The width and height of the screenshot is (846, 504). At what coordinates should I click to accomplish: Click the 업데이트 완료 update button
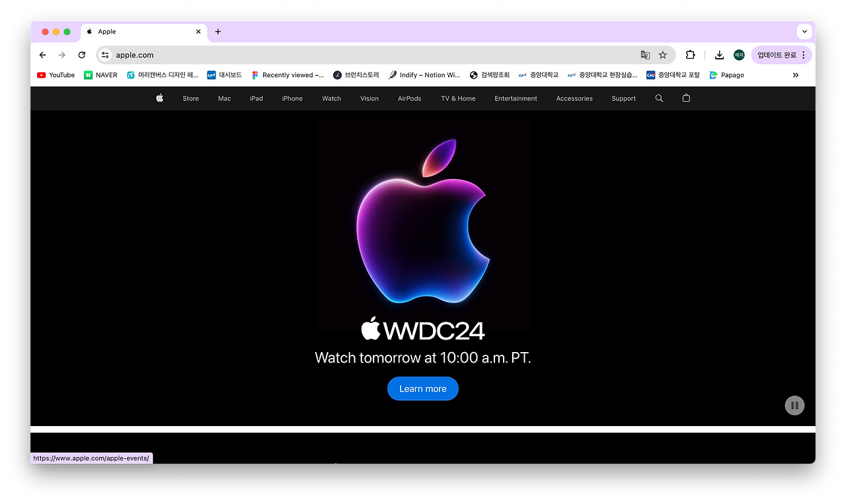tap(781, 55)
